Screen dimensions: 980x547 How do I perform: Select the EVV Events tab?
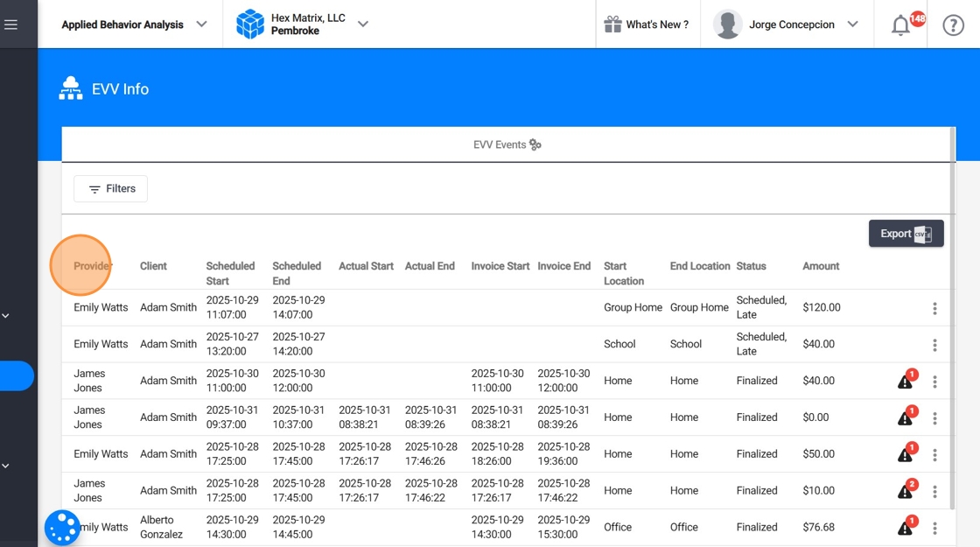click(507, 144)
